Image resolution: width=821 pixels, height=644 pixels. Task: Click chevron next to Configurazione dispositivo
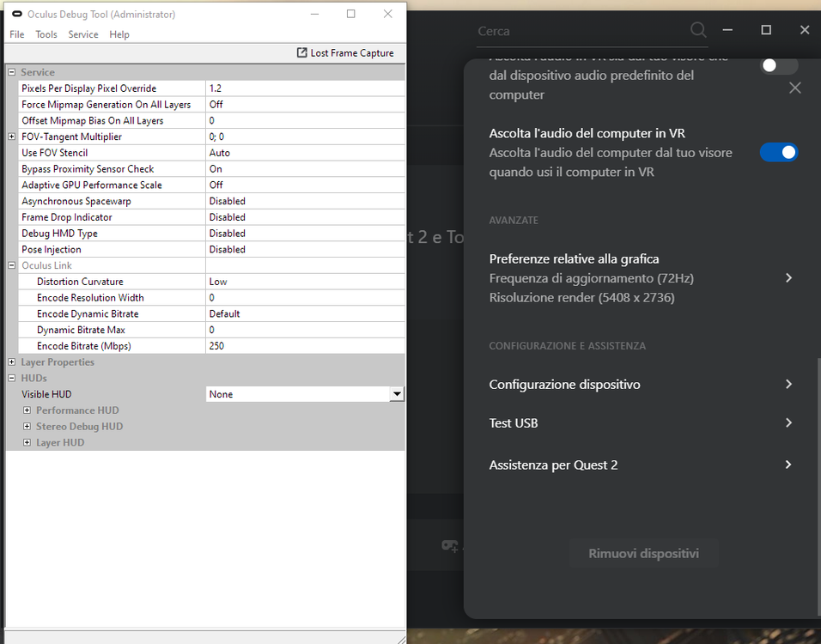789,385
